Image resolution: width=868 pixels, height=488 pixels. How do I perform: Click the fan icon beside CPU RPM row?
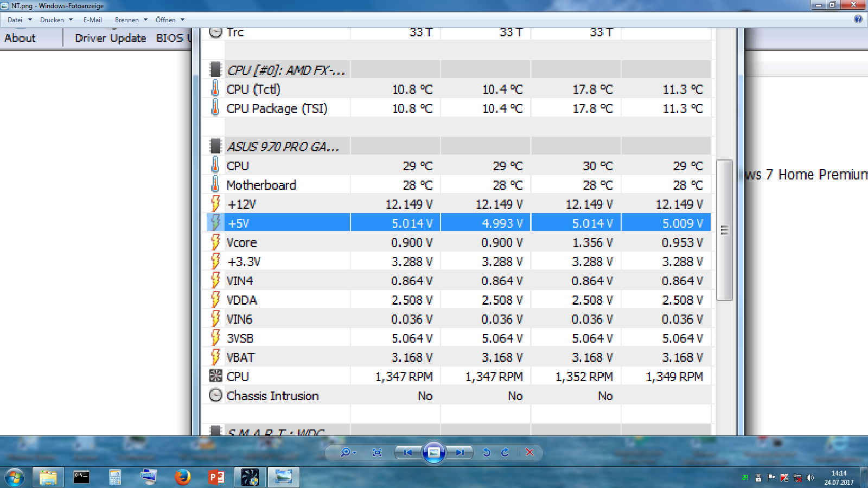point(215,376)
